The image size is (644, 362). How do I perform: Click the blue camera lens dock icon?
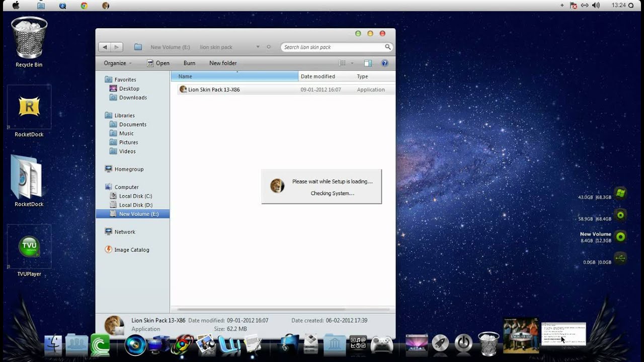pyautogui.click(x=135, y=344)
